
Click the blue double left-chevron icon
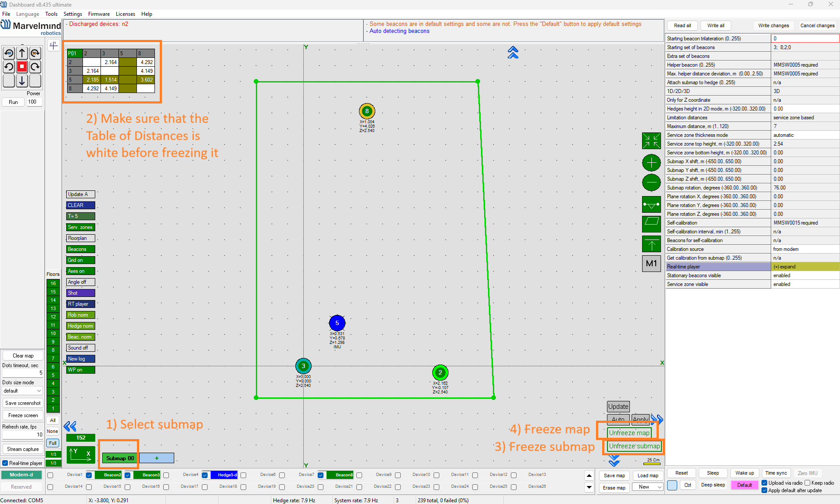coord(70,426)
